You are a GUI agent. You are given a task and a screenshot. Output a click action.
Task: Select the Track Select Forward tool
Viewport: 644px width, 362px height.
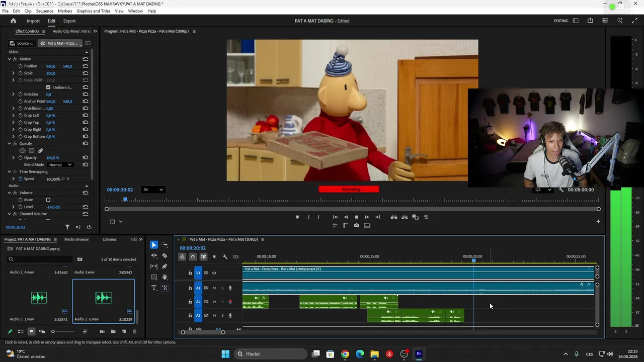(165, 245)
